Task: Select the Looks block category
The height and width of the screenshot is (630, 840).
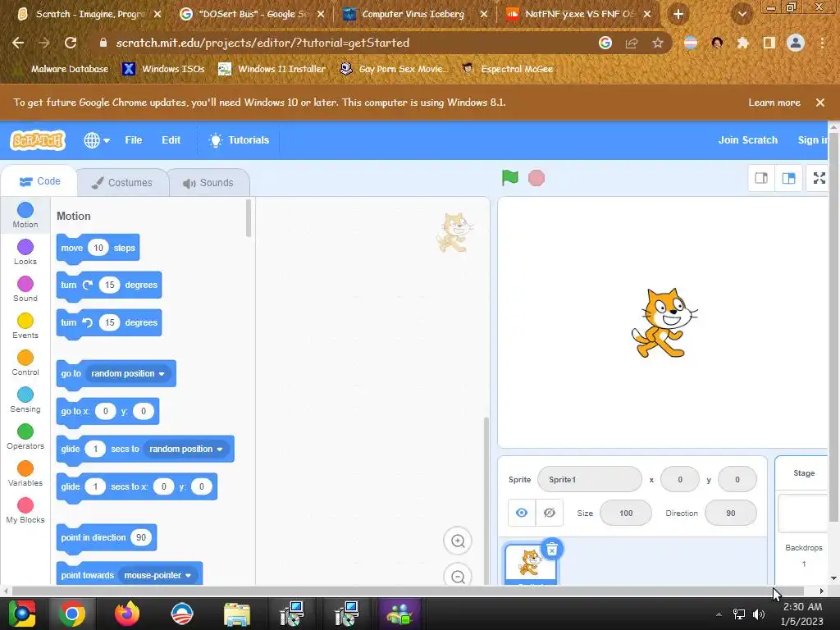Action: click(25, 253)
